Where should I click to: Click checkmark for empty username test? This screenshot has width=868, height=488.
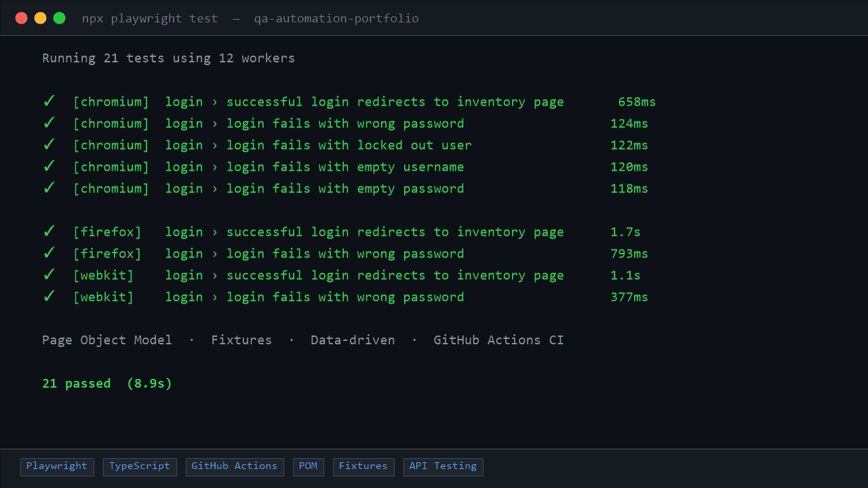tap(49, 167)
